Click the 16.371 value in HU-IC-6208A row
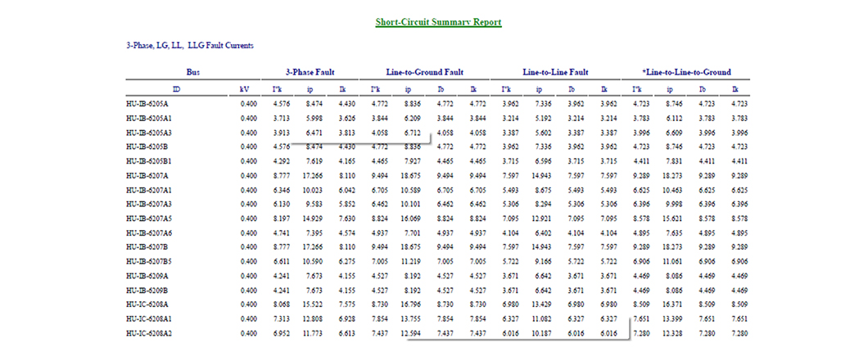Image resolution: width=868 pixels, height=356 pixels. click(672, 304)
